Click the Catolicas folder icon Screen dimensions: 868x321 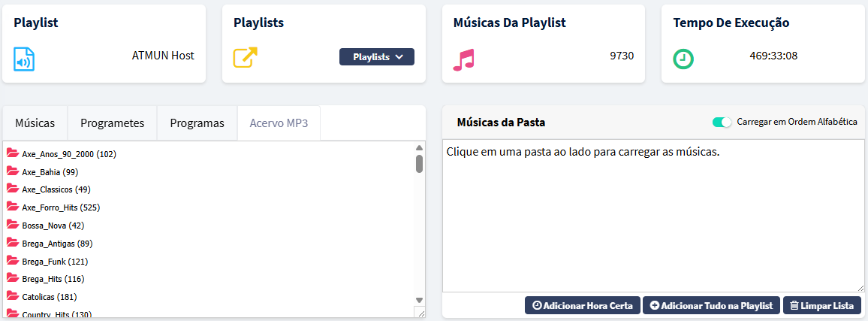12,296
